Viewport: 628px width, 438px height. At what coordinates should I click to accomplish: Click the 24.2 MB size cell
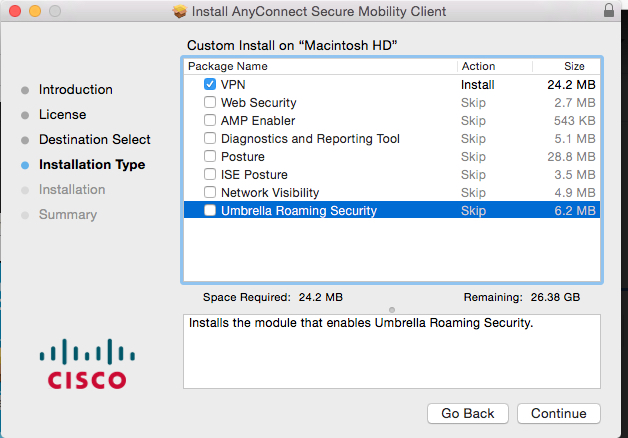(x=572, y=84)
